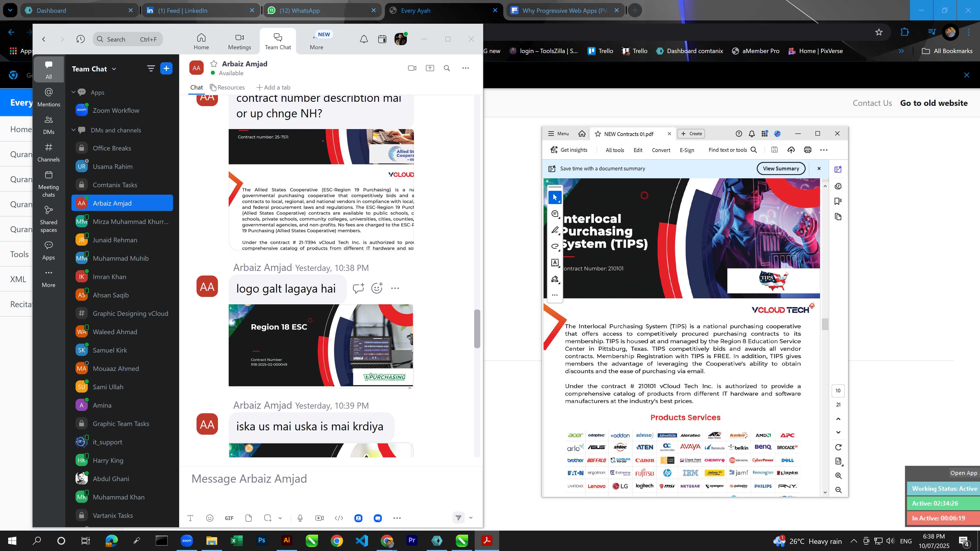Open Acrobat Home icon
This screenshot has width=980, height=551.
(x=582, y=133)
